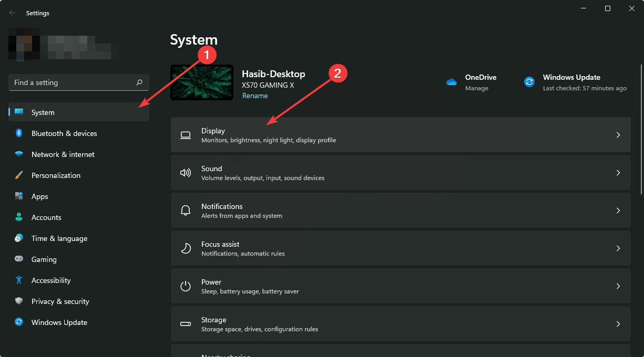Image resolution: width=644 pixels, height=357 pixels.
Task: Open the Display settings row
Action: coord(401,135)
